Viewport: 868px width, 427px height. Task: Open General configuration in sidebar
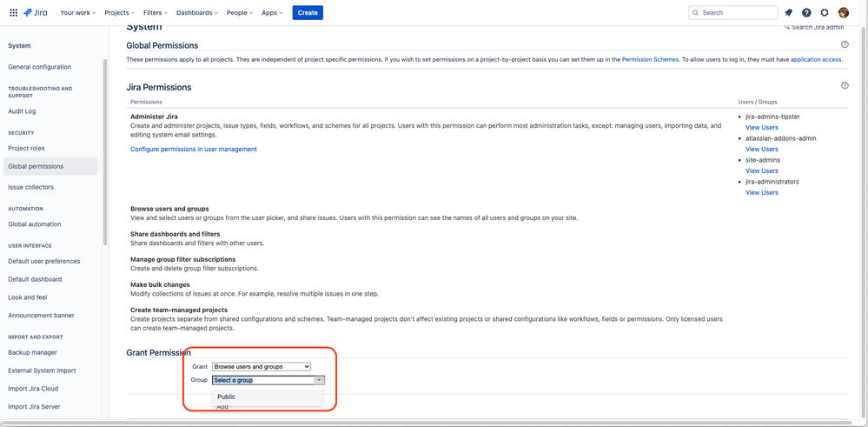pos(40,67)
